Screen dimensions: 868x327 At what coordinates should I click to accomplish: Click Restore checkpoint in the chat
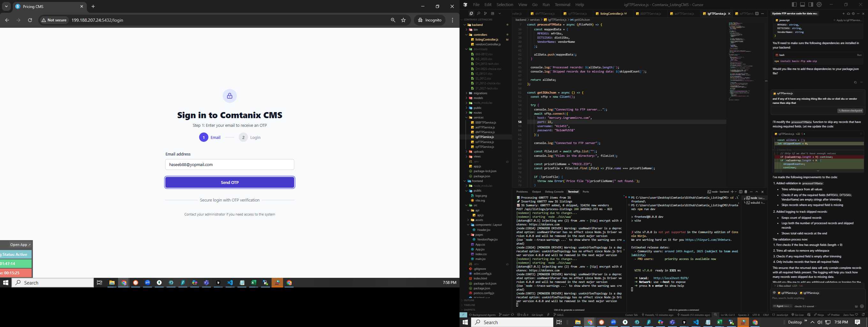coord(850,111)
